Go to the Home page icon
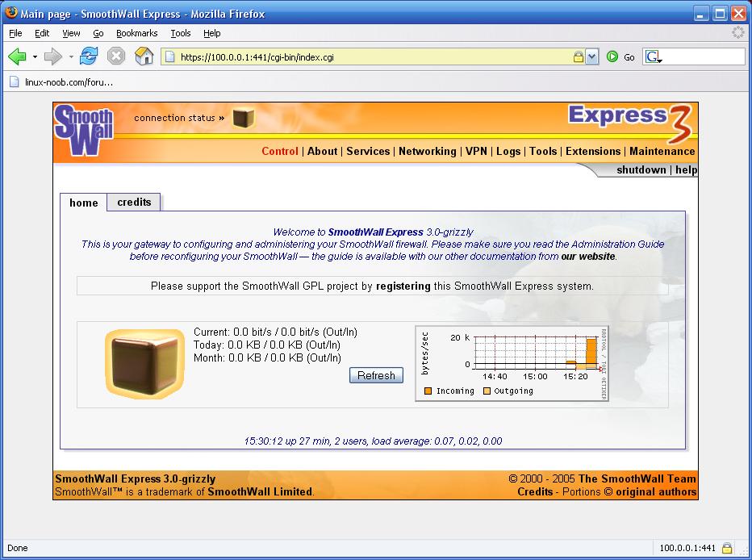The width and height of the screenshot is (752, 560). tap(144, 56)
